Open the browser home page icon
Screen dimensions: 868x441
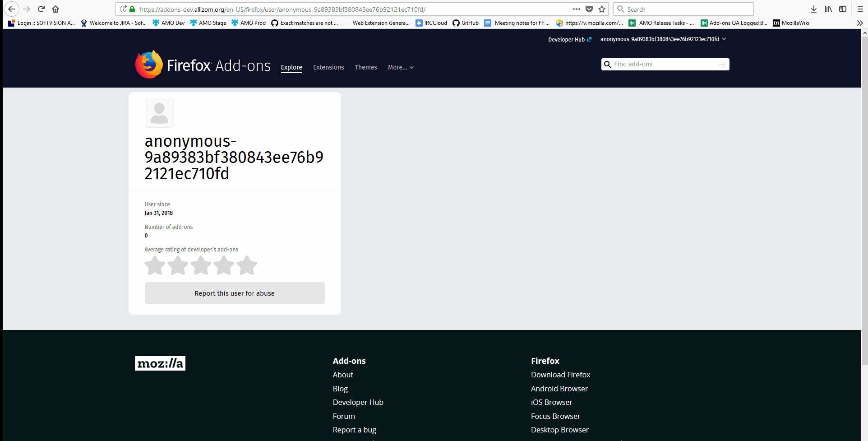click(x=55, y=9)
